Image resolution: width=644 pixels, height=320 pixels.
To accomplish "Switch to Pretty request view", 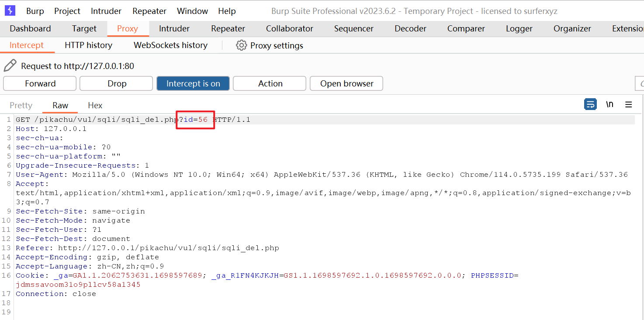I will [21, 105].
